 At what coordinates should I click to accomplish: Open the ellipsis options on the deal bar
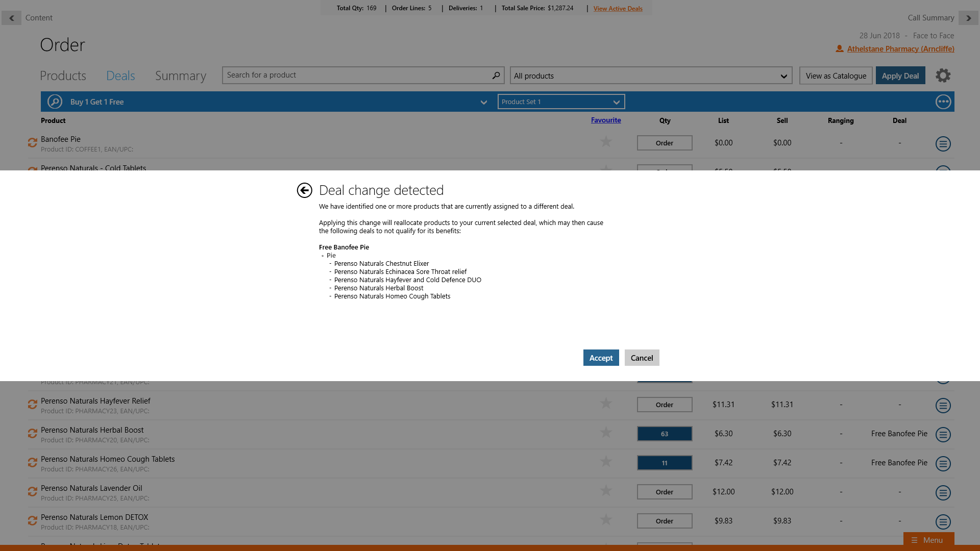tap(943, 102)
